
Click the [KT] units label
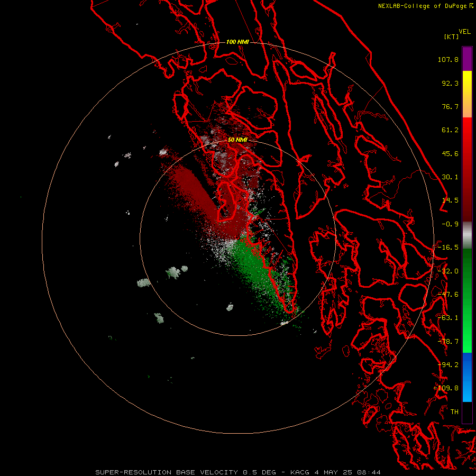451,36
